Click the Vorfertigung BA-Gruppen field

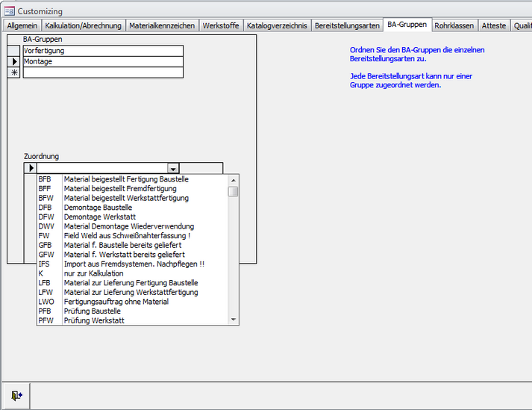pos(102,51)
